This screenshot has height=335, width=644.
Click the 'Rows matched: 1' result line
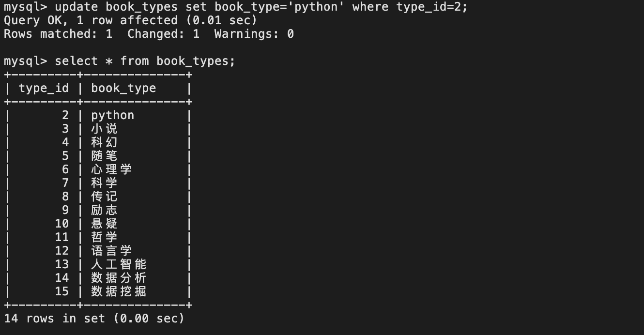(148, 34)
